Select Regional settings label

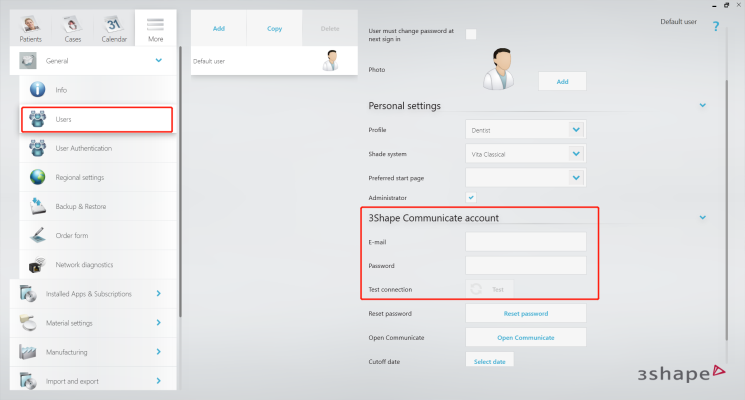pos(79,177)
